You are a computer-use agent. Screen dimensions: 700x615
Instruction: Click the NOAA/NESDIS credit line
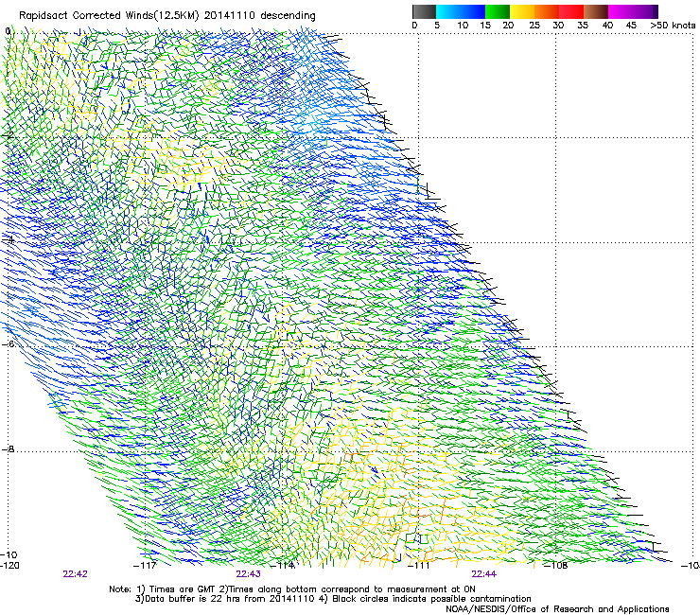tap(557, 609)
